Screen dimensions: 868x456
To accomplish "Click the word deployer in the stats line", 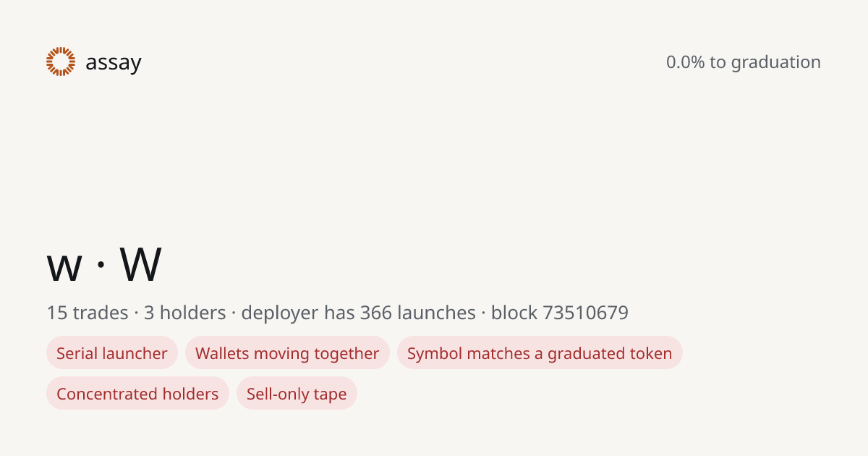I will [x=279, y=313].
